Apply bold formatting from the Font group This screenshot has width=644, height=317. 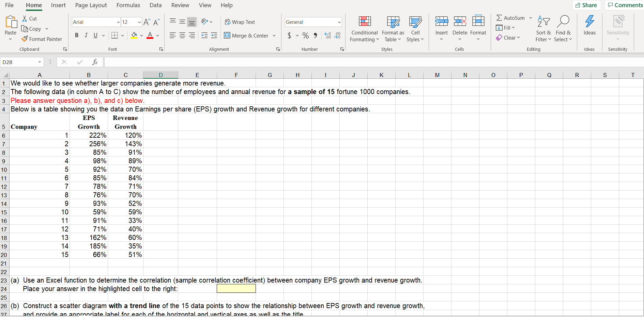tap(77, 35)
